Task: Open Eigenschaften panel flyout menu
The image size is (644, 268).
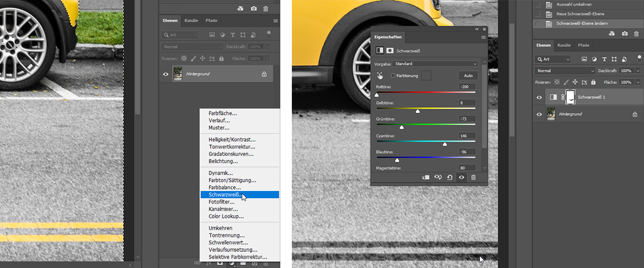Action: [483, 37]
